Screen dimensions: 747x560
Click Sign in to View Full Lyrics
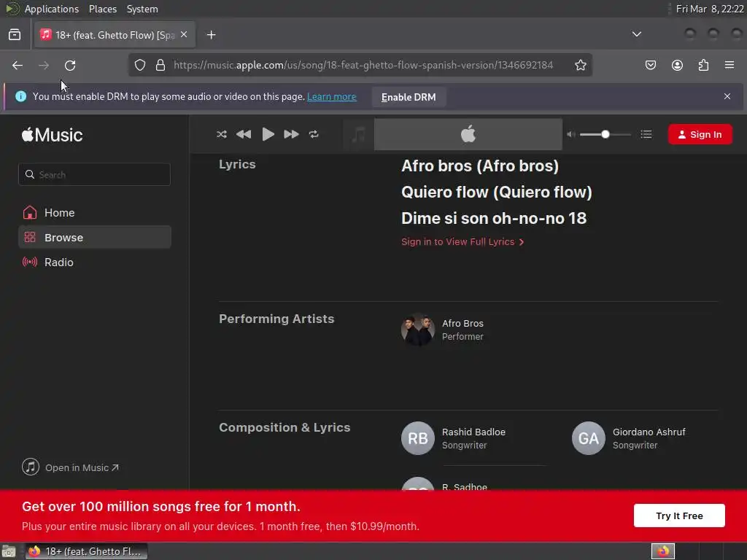tap(462, 241)
